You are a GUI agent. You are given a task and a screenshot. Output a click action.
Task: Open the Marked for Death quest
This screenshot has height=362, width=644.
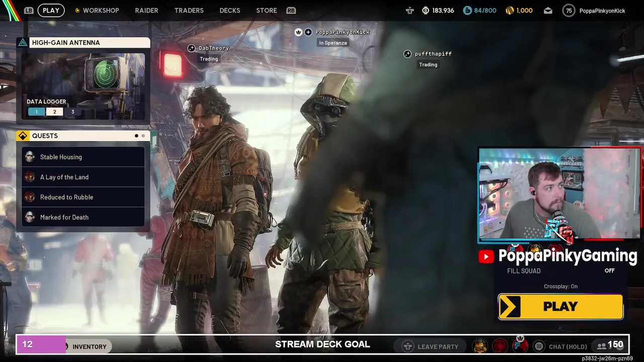83,217
